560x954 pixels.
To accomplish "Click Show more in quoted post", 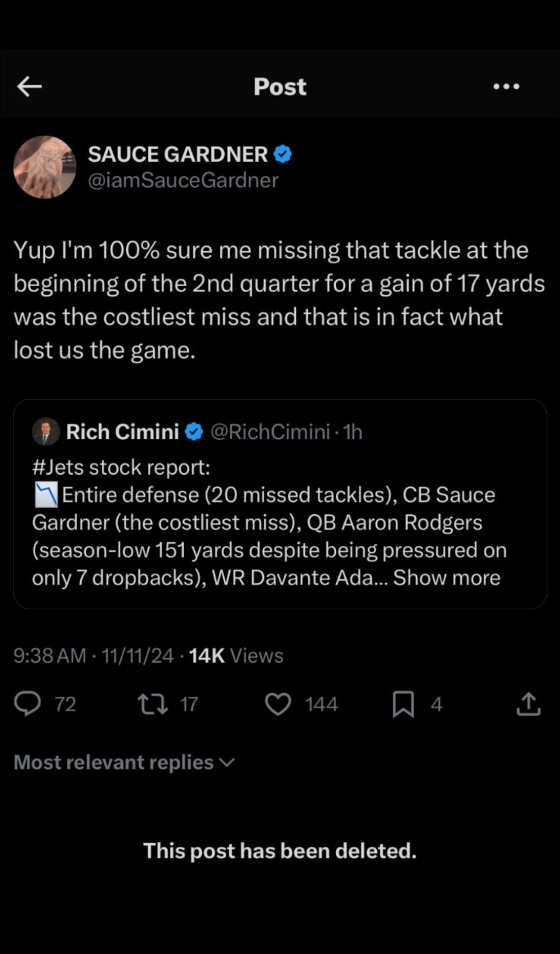I will click(447, 578).
